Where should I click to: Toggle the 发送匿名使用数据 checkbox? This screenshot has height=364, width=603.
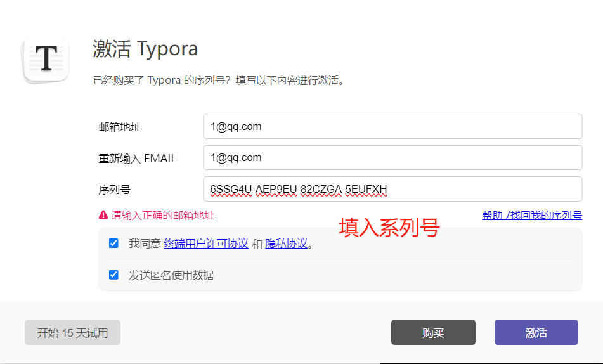(113, 275)
